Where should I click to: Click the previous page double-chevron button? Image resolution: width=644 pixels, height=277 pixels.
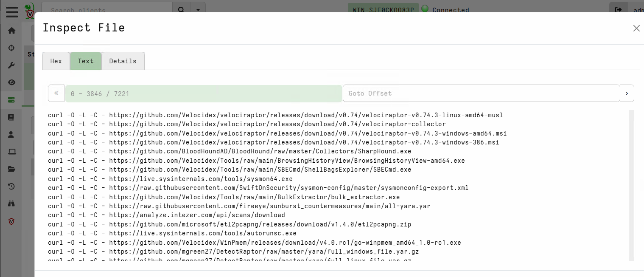(x=56, y=93)
